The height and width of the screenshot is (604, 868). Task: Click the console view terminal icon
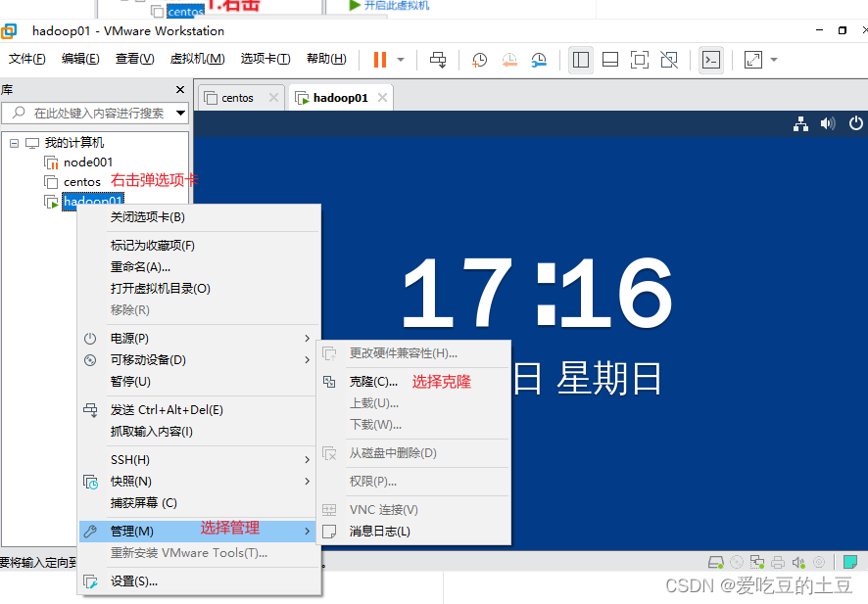click(711, 60)
